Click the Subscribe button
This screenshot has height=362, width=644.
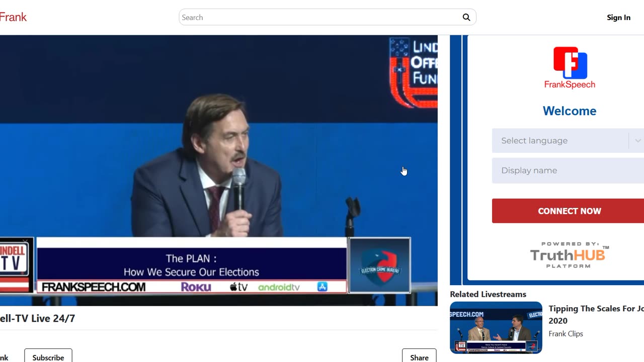48,357
